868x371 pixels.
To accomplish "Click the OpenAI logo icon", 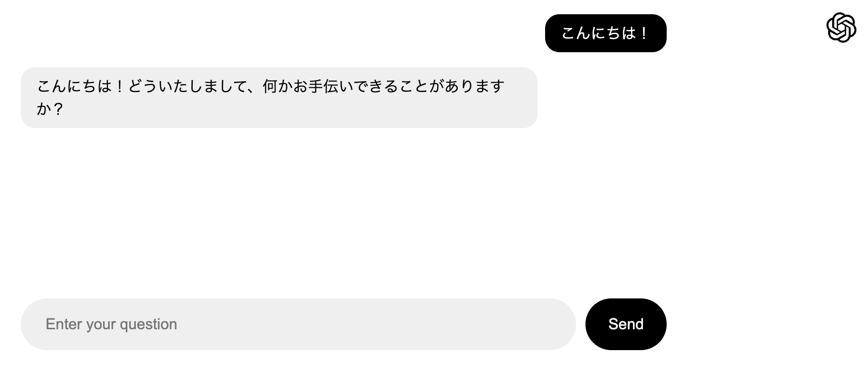I will [x=841, y=28].
